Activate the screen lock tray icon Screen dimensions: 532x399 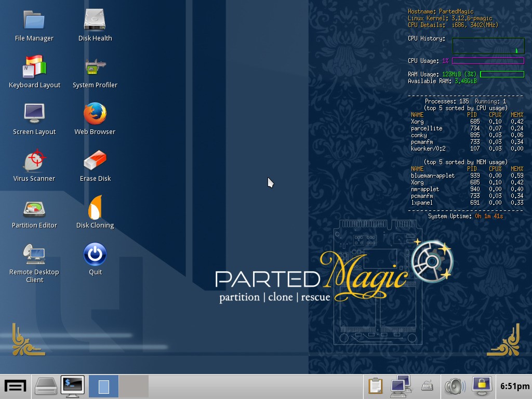click(x=481, y=386)
